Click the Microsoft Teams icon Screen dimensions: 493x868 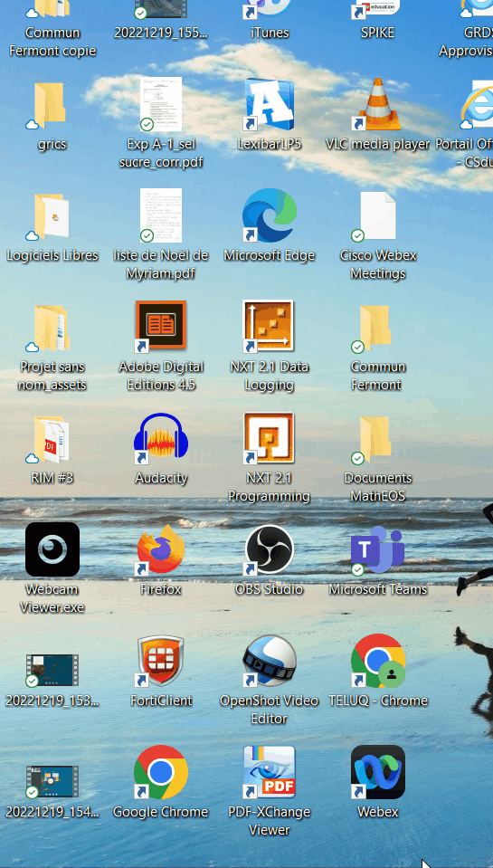[377, 549]
